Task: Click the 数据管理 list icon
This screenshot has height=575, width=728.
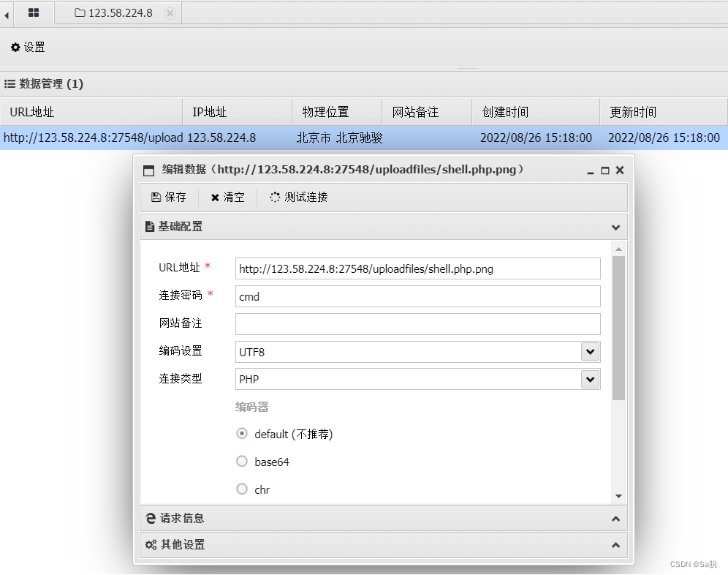Action: click(x=10, y=83)
